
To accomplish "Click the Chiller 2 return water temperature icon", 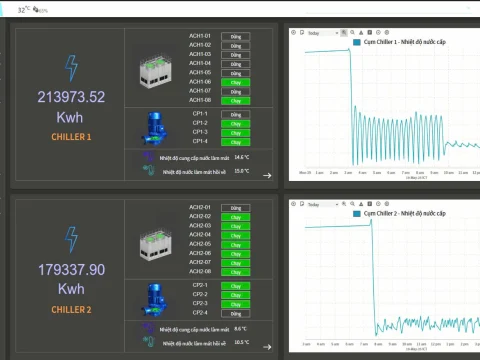I will pyautogui.click(x=148, y=342).
